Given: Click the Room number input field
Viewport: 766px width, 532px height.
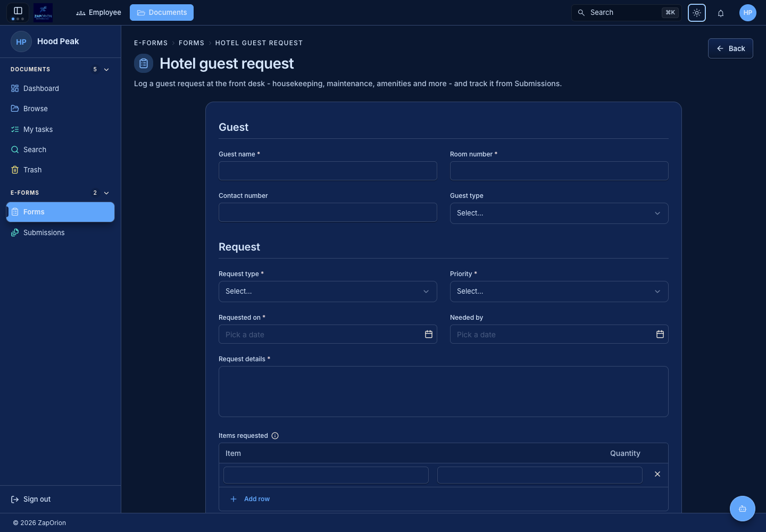Looking at the screenshot, I should pyautogui.click(x=559, y=171).
